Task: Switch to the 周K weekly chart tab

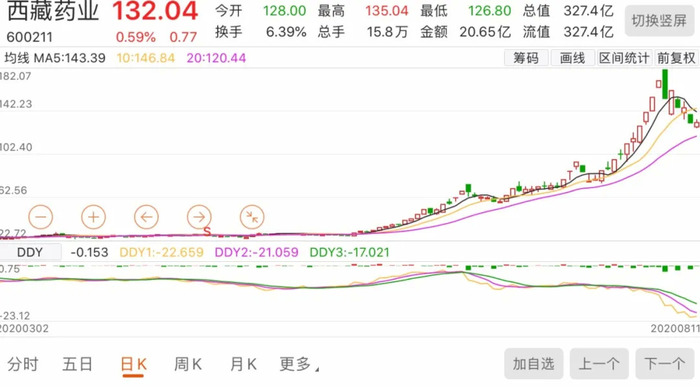Action: coord(188,364)
